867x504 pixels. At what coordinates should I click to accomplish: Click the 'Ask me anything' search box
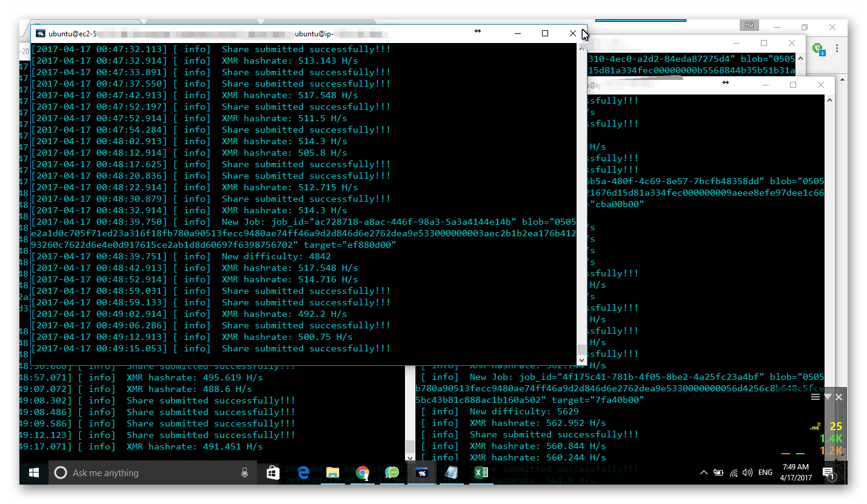point(152,472)
